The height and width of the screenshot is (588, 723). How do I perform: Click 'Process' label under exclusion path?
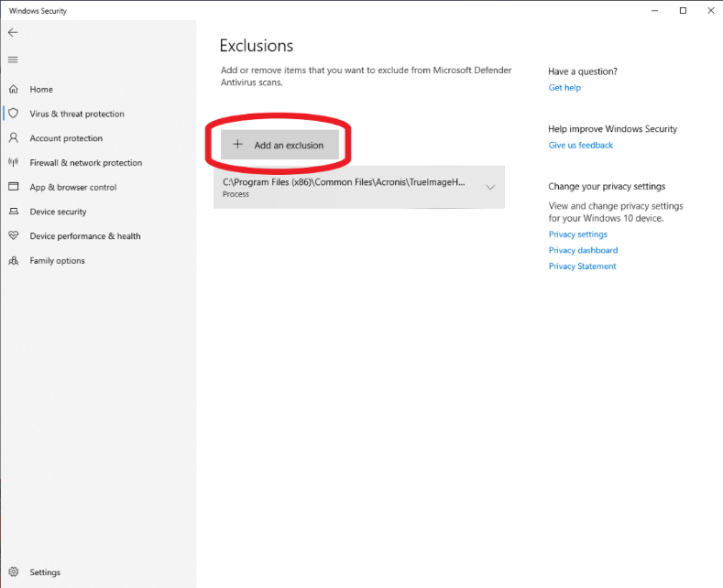[x=236, y=194]
